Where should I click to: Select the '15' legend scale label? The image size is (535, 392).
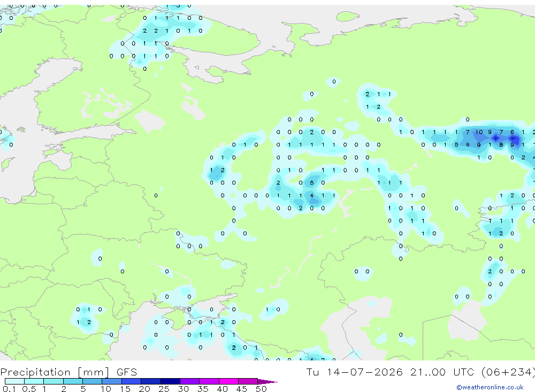(125, 389)
